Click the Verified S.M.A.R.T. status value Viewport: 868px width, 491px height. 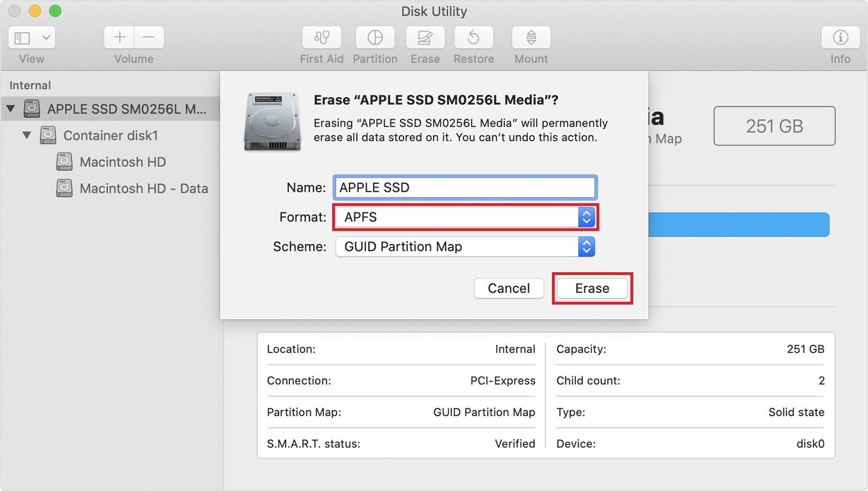tap(515, 444)
